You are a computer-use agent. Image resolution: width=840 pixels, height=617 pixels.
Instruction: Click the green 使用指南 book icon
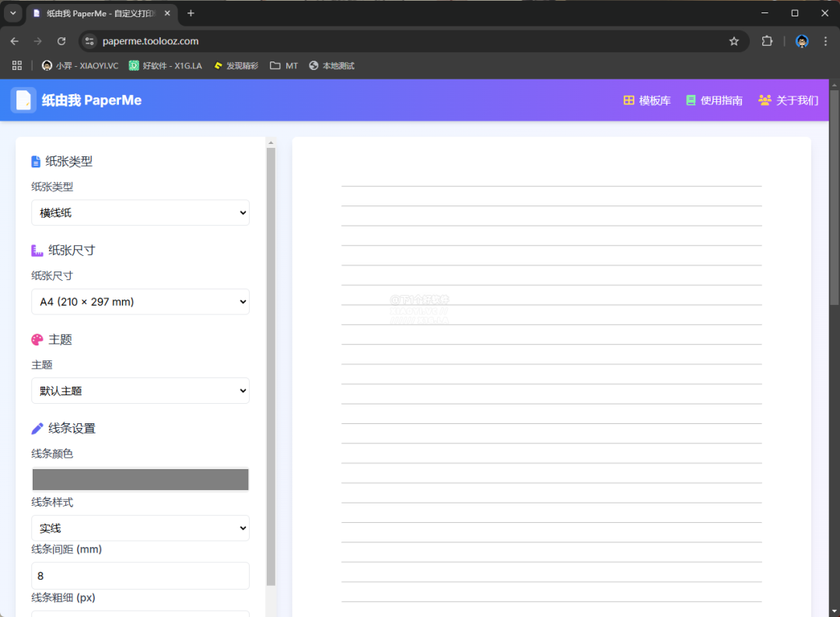click(x=691, y=100)
